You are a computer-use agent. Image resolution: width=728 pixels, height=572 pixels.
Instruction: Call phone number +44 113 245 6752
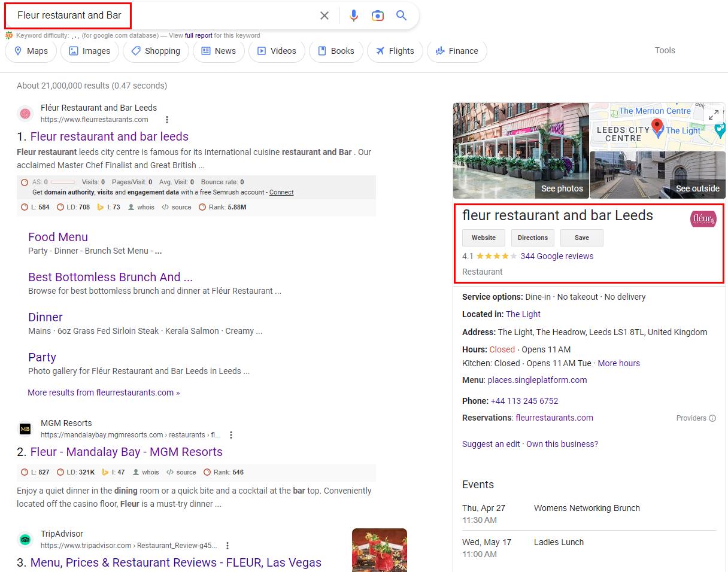pos(524,401)
